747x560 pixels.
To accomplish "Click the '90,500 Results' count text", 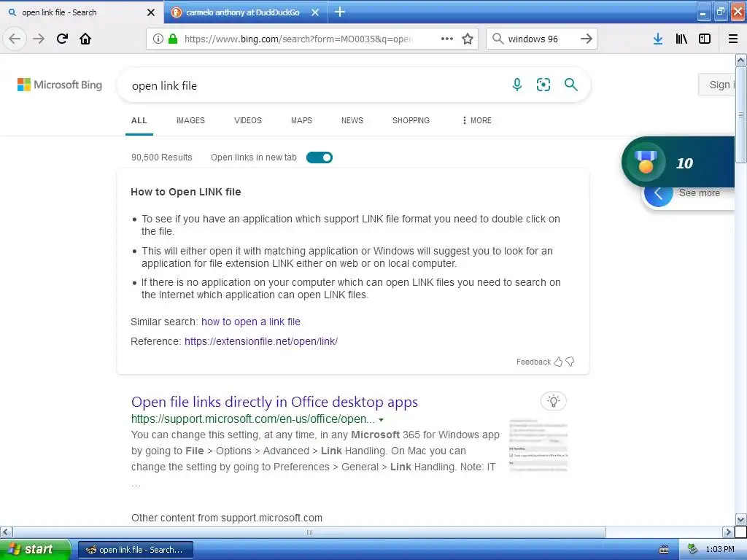I will [x=161, y=157].
